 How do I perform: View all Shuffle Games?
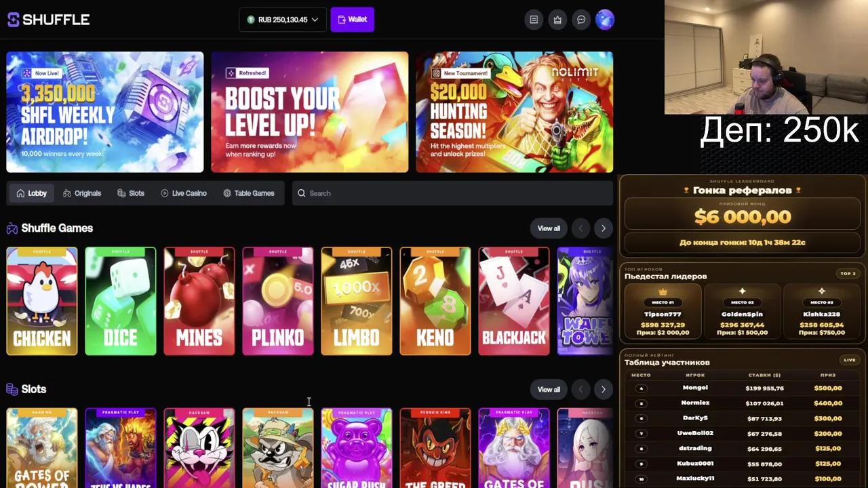549,228
